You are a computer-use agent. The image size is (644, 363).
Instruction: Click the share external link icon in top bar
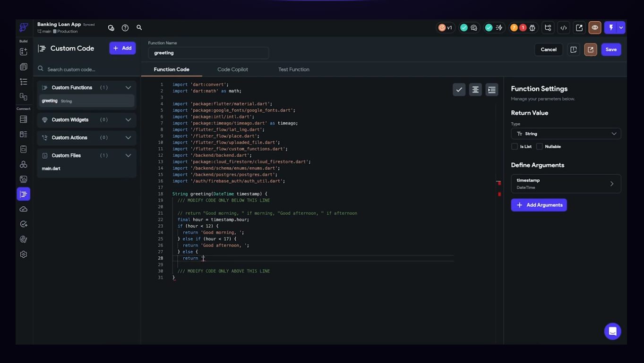[579, 28]
